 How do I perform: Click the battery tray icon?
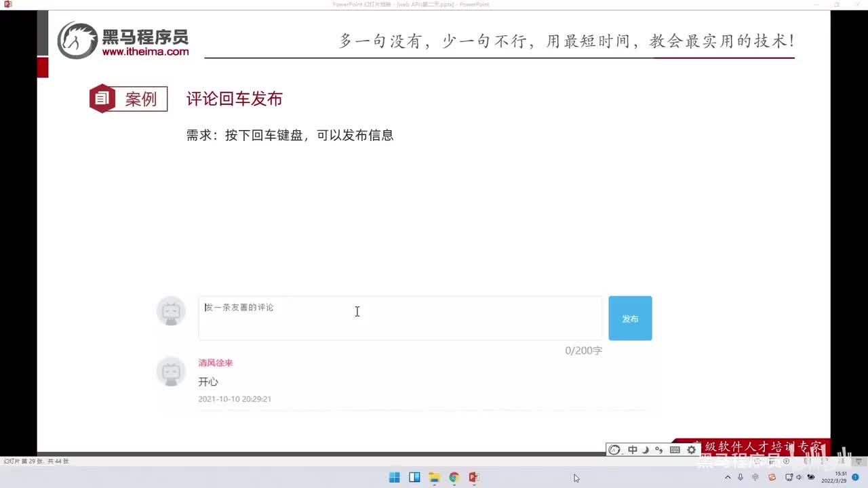click(x=810, y=477)
